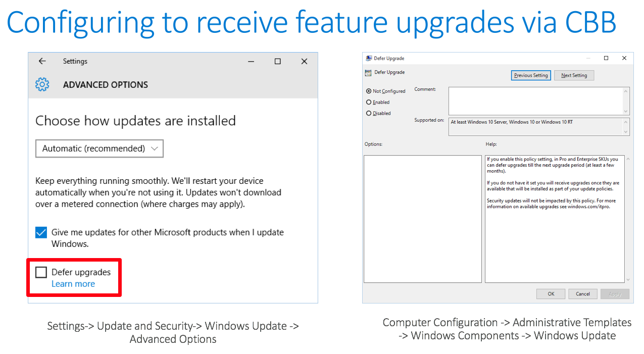Click inside the Comment text field

tap(535, 101)
